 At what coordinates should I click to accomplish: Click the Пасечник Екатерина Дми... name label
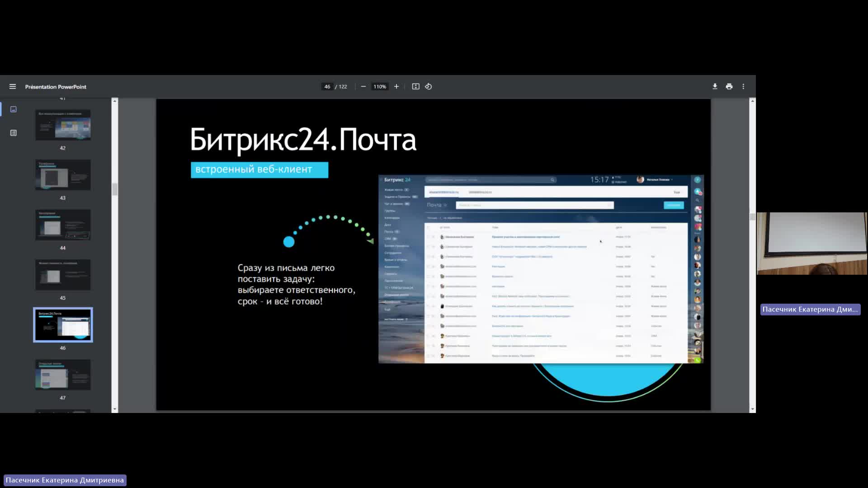point(810,310)
